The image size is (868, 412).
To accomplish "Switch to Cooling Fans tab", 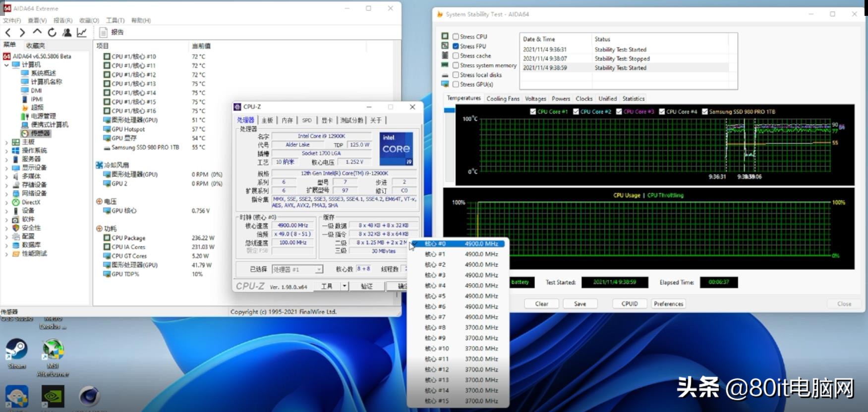I will tap(503, 99).
